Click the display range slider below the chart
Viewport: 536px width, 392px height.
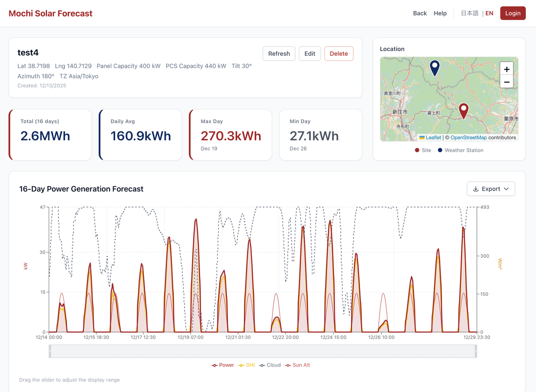[263, 351]
